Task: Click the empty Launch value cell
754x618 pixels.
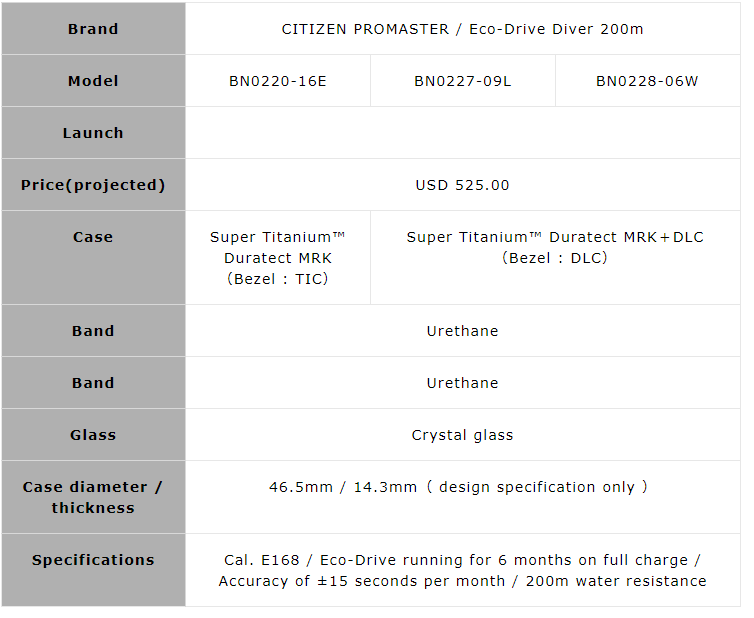Action: (x=462, y=133)
